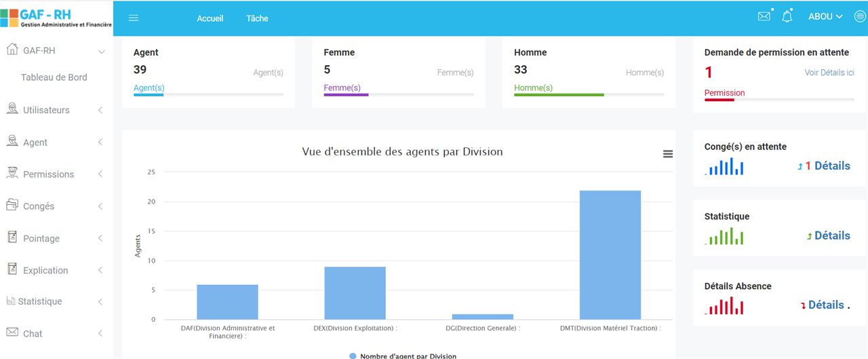Screen dimensions: 868x359
Task: Click the Agent(s) link under Agent count
Action: tap(149, 88)
